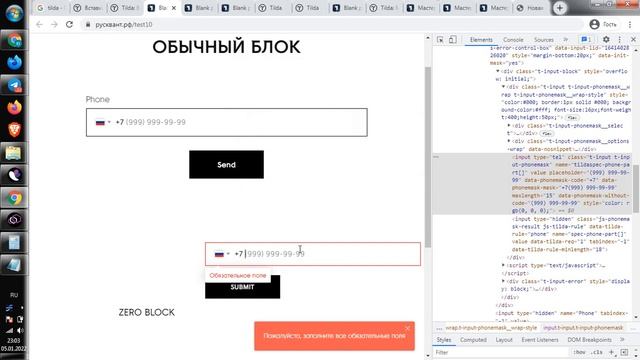This screenshot has width=640, height=360.
Task: Select the input type="tel" DOM node
Action: click(571, 184)
